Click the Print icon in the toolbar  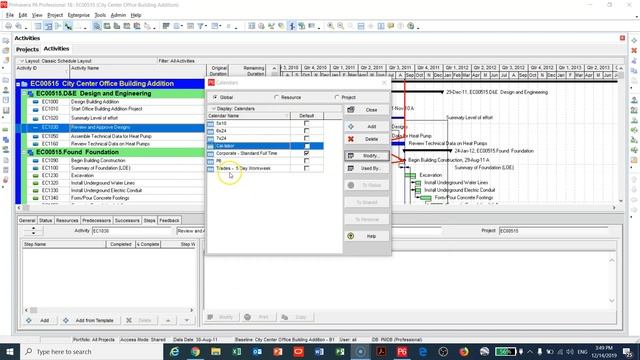[x=8, y=26]
